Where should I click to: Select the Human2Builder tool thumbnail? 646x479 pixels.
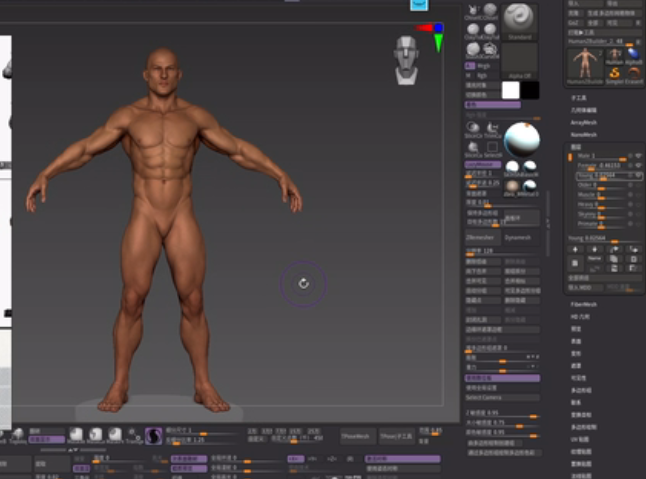pyautogui.click(x=585, y=66)
